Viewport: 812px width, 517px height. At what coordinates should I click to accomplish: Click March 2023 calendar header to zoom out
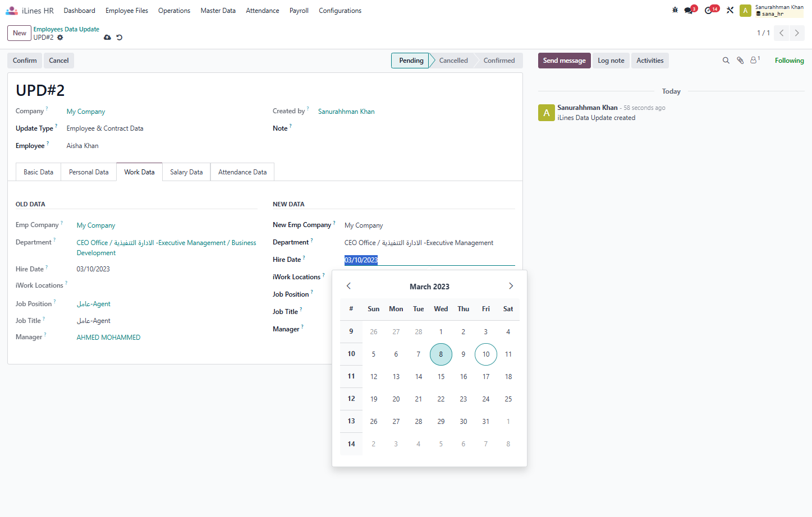point(429,287)
